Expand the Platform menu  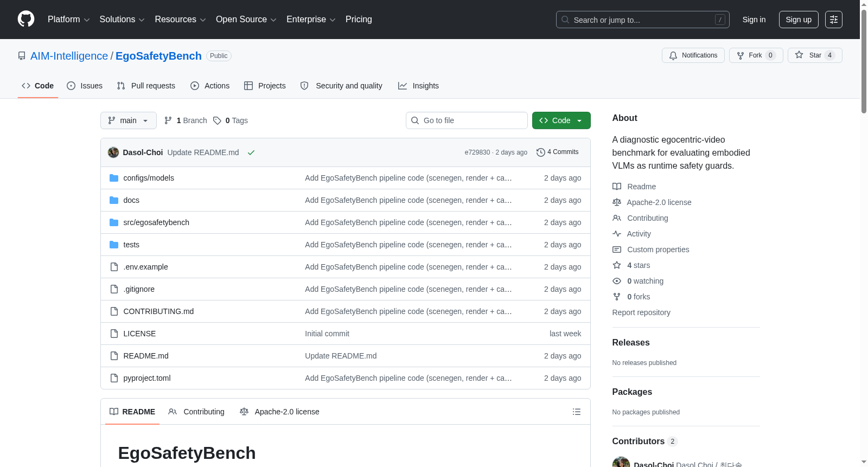[x=69, y=20]
